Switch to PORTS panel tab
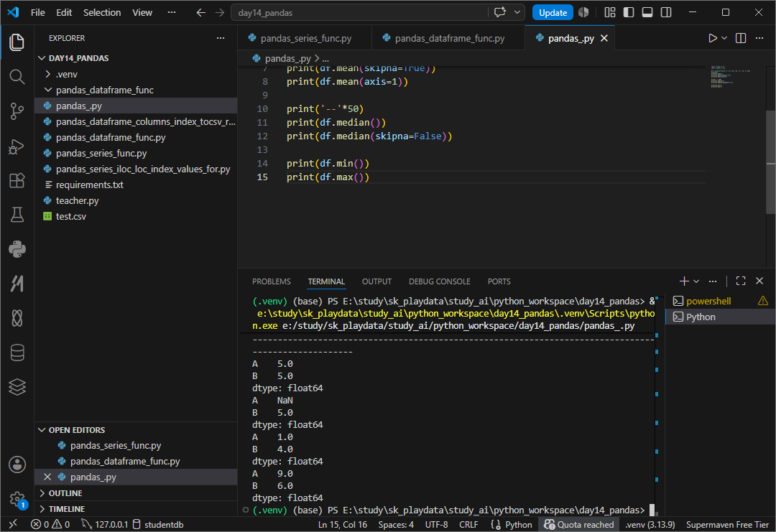Viewport: 776px width, 532px height. coord(499,281)
